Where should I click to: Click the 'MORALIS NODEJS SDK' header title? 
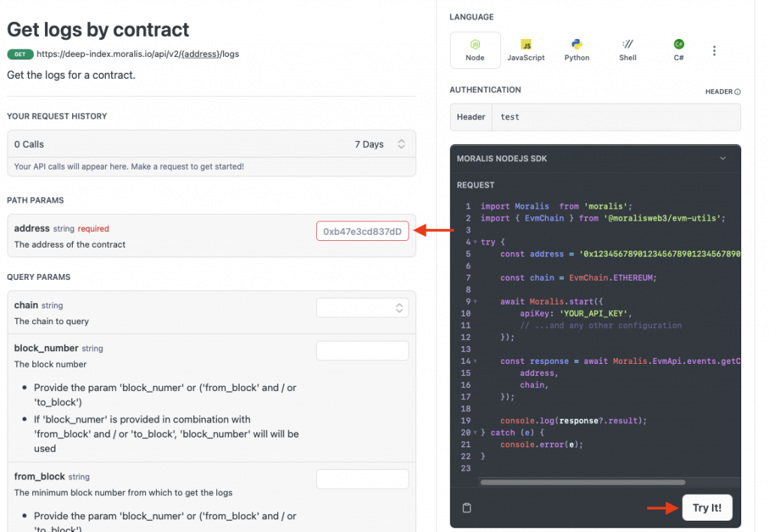point(502,158)
